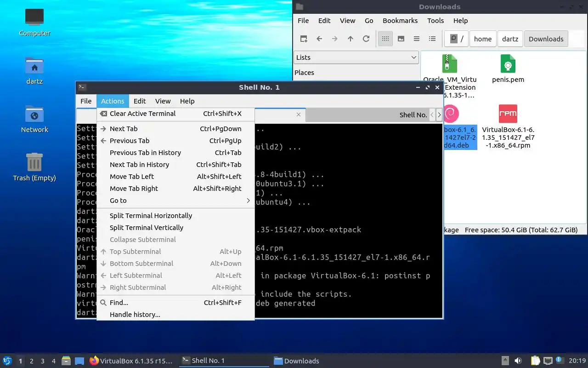Select Network desktop icon

34,119
